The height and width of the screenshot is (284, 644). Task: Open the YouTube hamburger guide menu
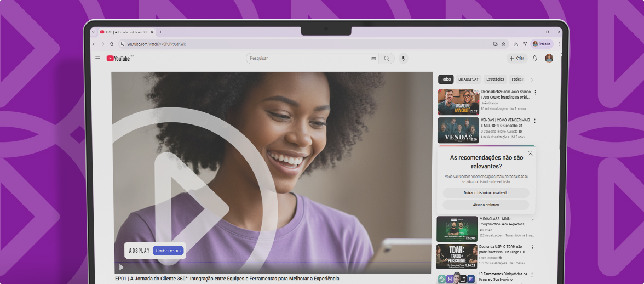point(97,59)
